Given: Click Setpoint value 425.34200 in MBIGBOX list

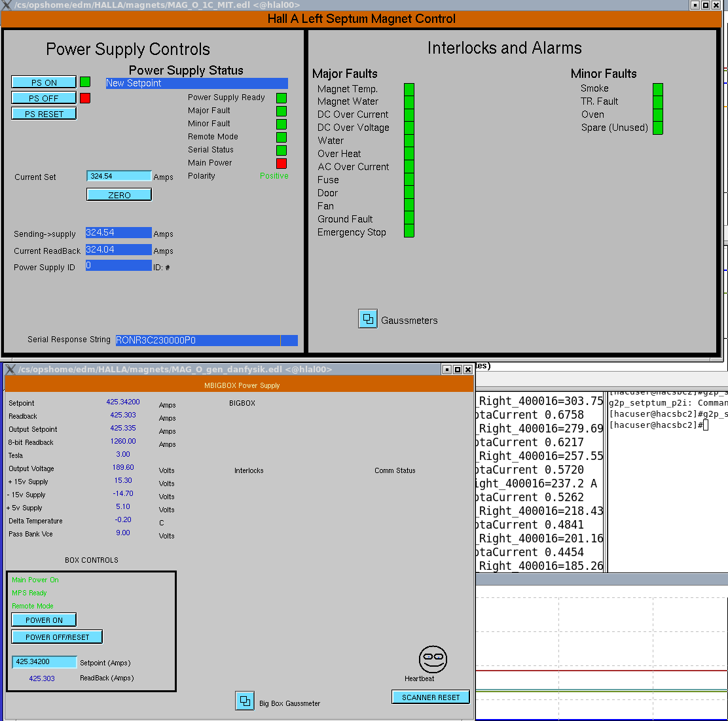Looking at the screenshot, I should 123,402.
